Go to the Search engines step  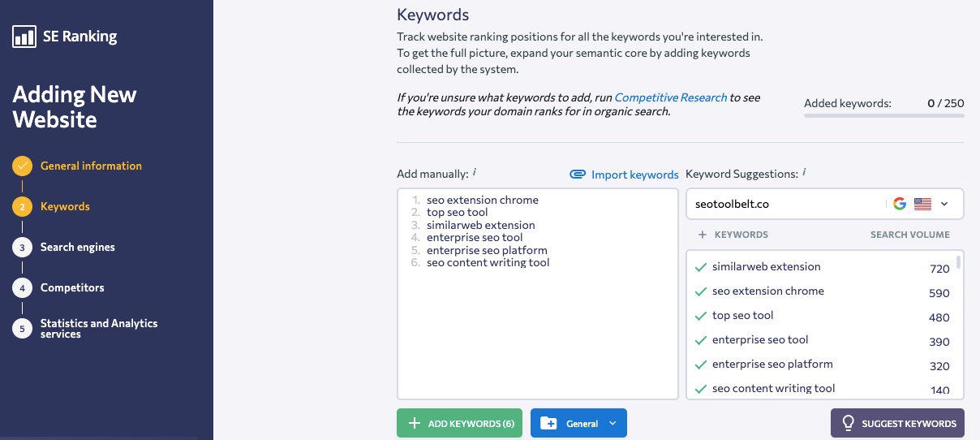tap(77, 247)
